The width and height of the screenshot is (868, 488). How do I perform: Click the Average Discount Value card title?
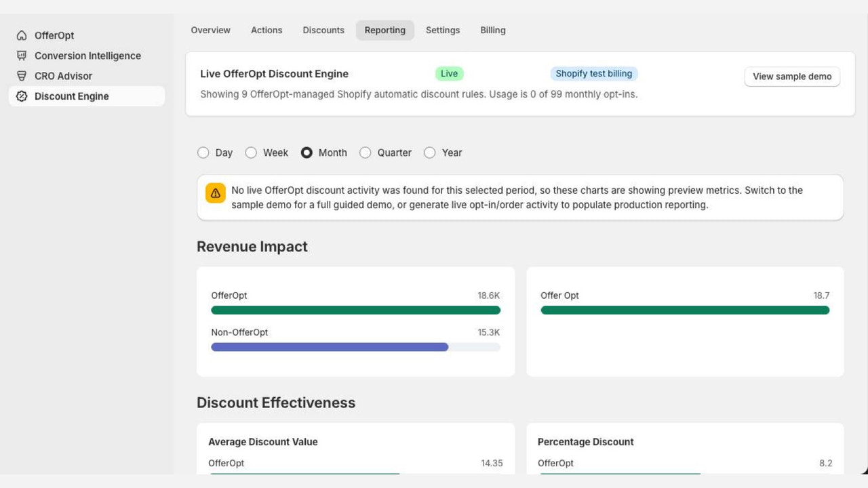click(x=263, y=442)
